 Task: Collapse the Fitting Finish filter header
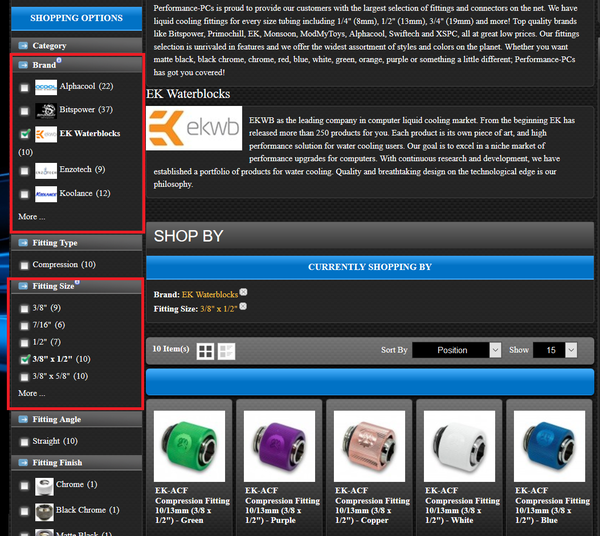77,463
